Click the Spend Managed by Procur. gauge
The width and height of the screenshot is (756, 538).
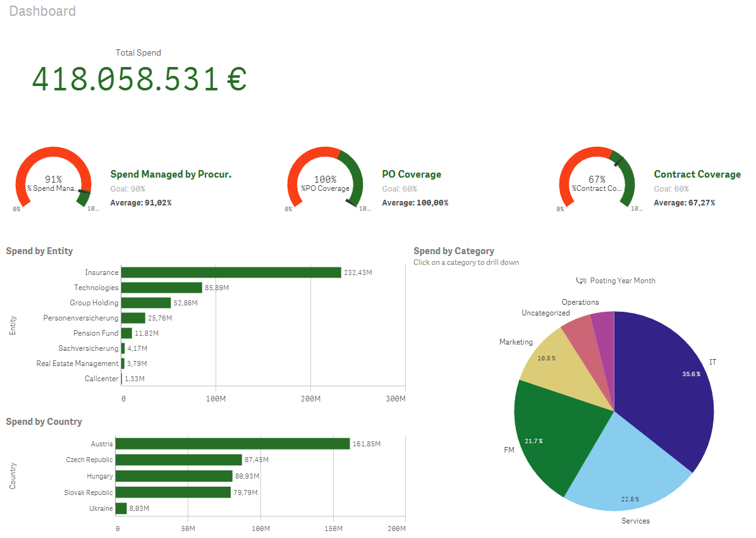coord(53,180)
